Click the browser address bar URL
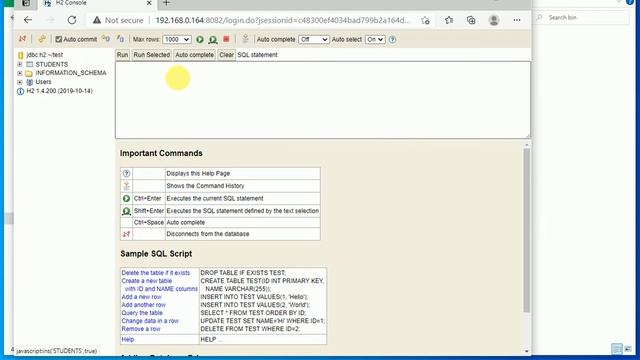 coord(283,20)
